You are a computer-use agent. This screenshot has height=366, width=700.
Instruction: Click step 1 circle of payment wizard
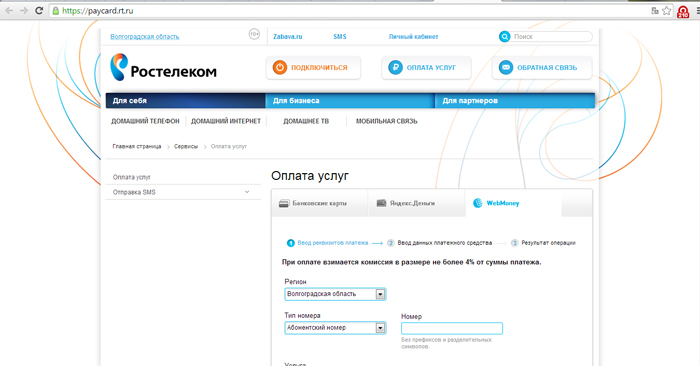291,243
